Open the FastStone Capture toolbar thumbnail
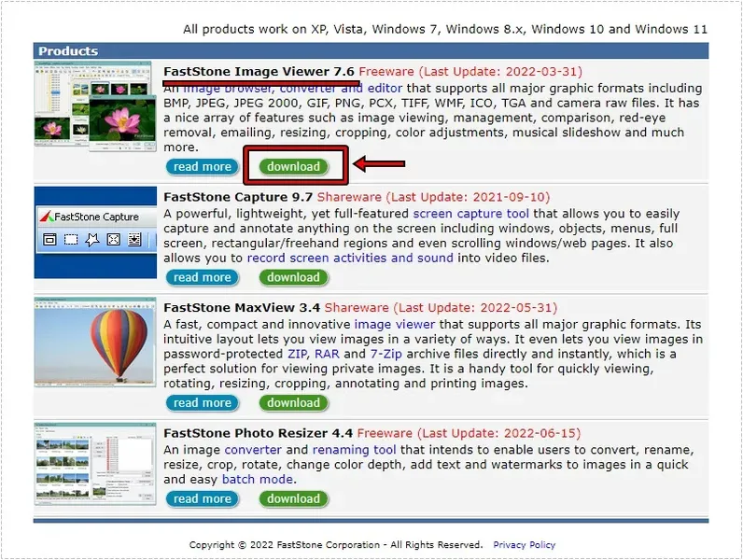This screenshot has height=560, width=743. pos(95,232)
